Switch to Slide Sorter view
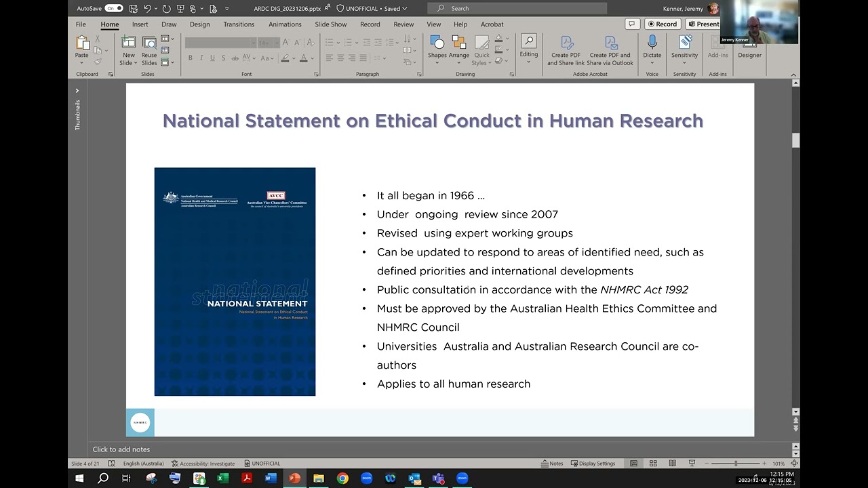 point(653,464)
